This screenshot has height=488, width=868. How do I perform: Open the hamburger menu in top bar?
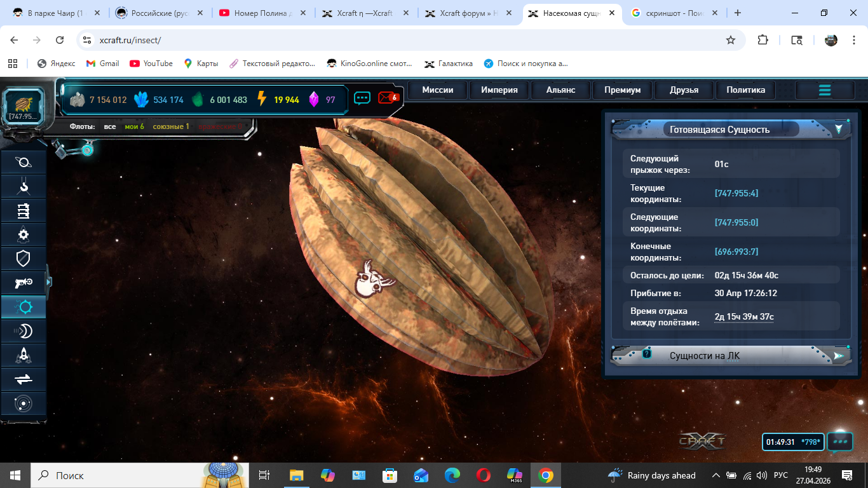coord(825,90)
